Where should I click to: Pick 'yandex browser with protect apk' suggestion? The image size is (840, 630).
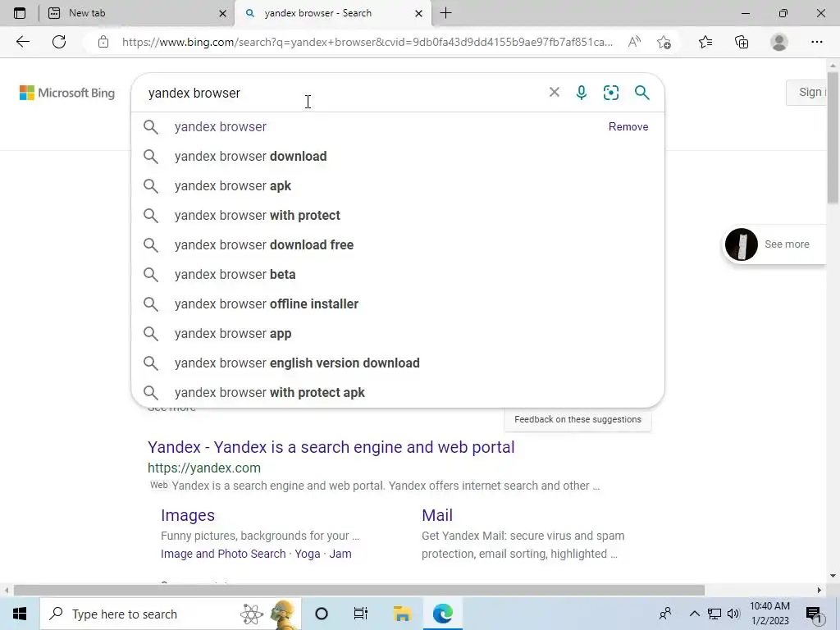[x=398, y=392]
